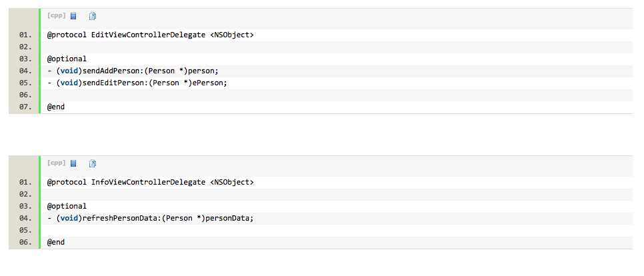The width and height of the screenshot is (644, 276).
Task: Copy code icon above EditViewControllerDelegate block
Action: (x=93, y=16)
